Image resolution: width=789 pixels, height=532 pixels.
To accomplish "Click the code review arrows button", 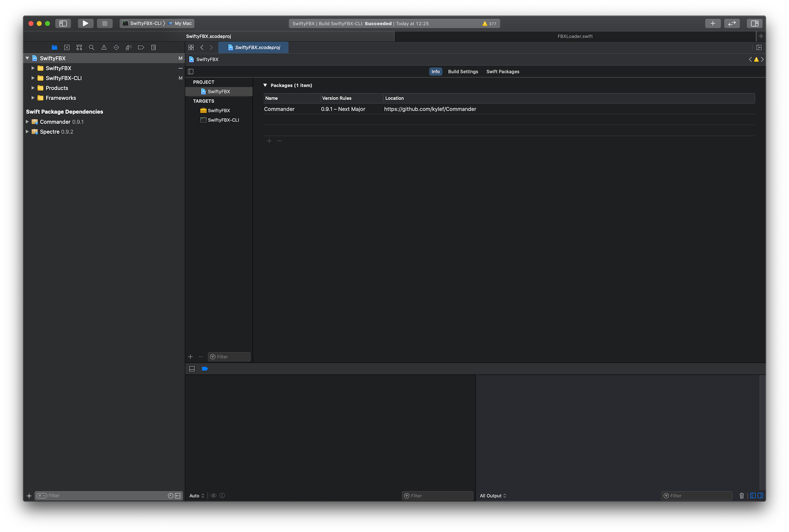I will pos(732,24).
